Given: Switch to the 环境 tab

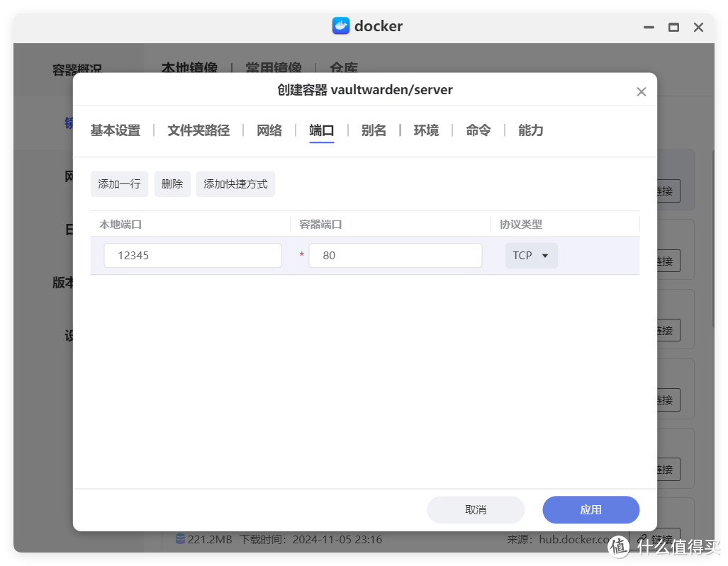Looking at the screenshot, I should coord(426,130).
